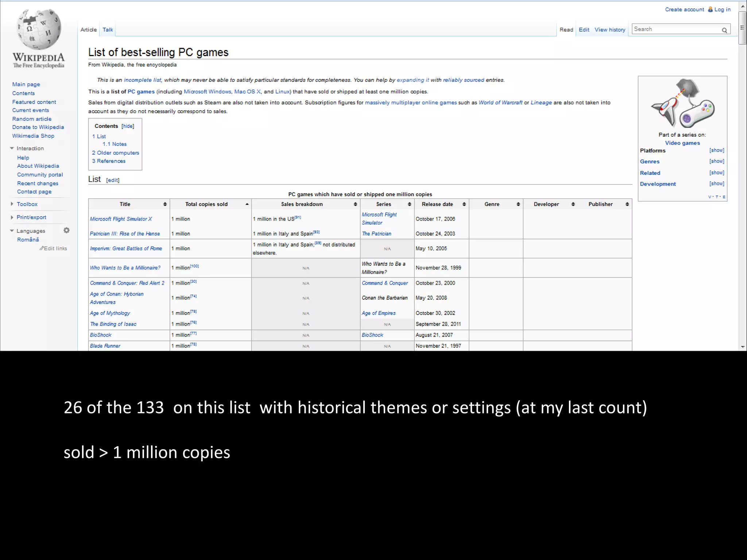Image resolution: width=747 pixels, height=560 pixels.
Task: Collapse the Interaction sidebar section
Action: click(12, 148)
